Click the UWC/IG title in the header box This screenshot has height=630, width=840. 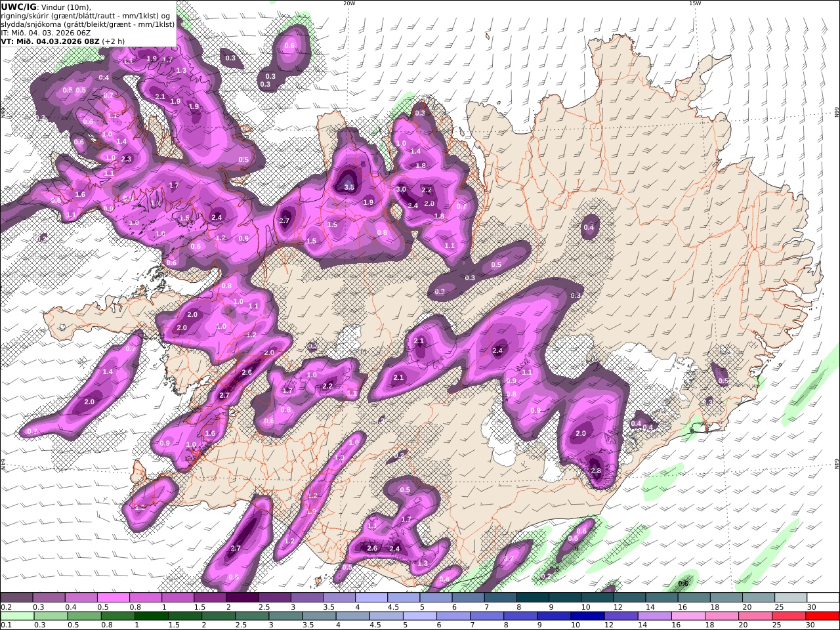point(18,7)
